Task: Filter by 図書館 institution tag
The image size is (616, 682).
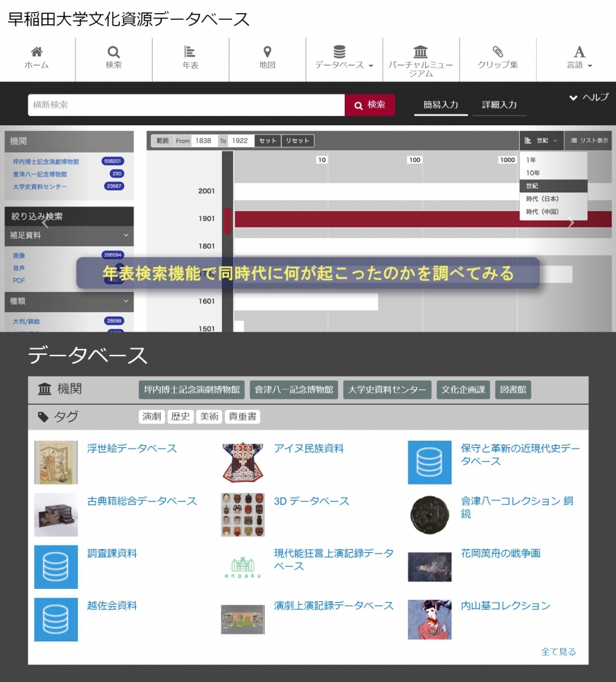Action: tap(513, 390)
